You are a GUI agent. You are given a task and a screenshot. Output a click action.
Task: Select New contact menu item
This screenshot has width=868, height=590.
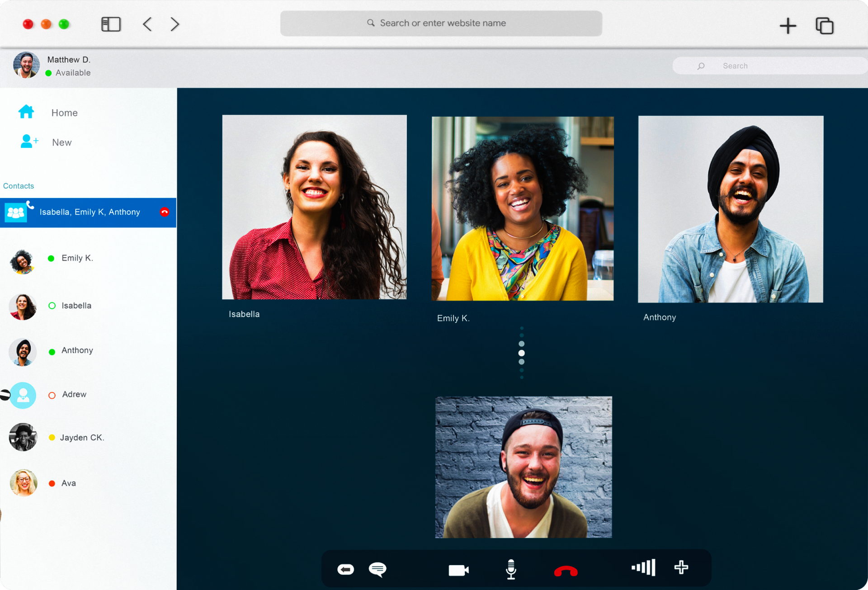tap(61, 142)
